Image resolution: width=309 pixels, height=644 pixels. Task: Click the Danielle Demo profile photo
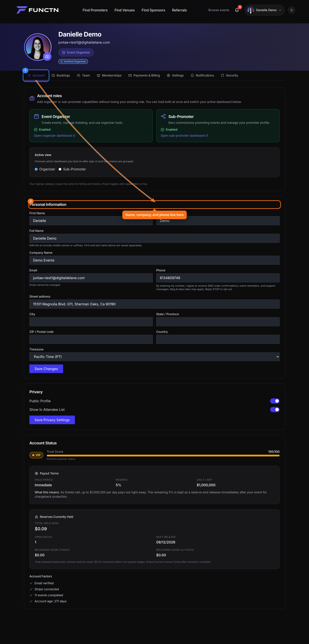coord(38,47)
